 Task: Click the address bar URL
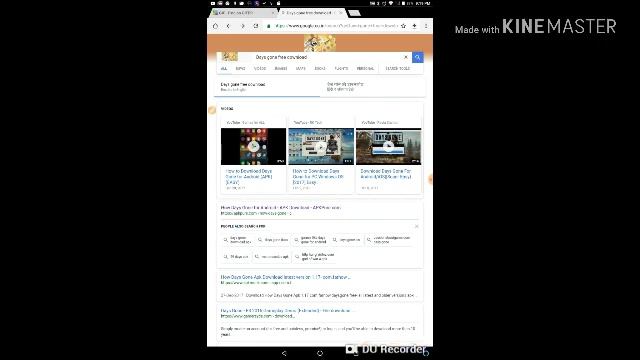[336, 26]
